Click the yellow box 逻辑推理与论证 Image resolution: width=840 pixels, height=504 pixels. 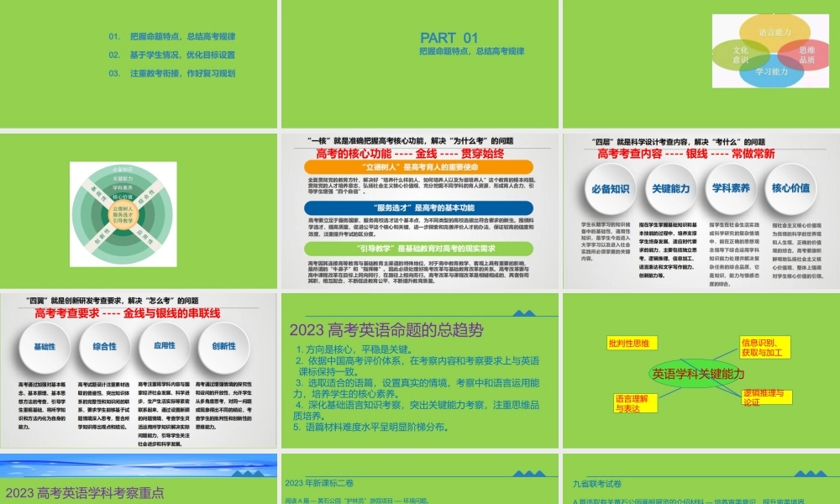(x=766, y=397)
